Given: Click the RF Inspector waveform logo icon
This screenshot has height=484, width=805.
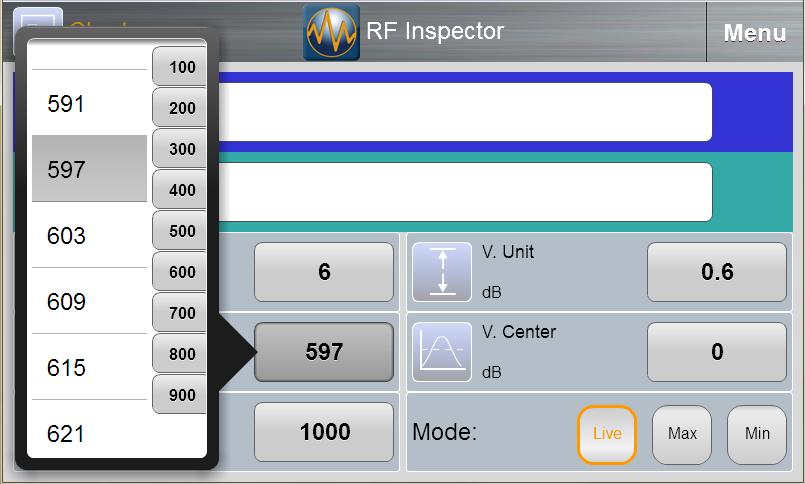Looking at the screenshot, I should tap(332, 32).
